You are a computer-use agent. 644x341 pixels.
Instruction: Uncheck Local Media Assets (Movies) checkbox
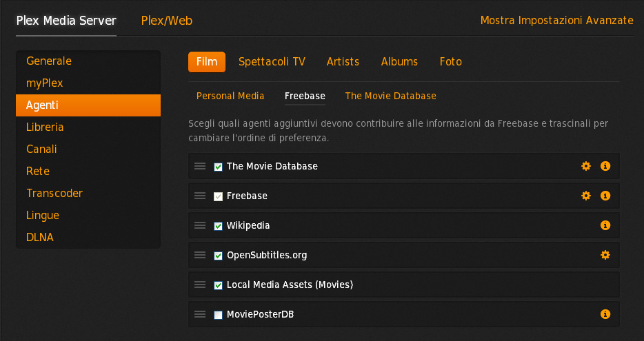[218, 285]
